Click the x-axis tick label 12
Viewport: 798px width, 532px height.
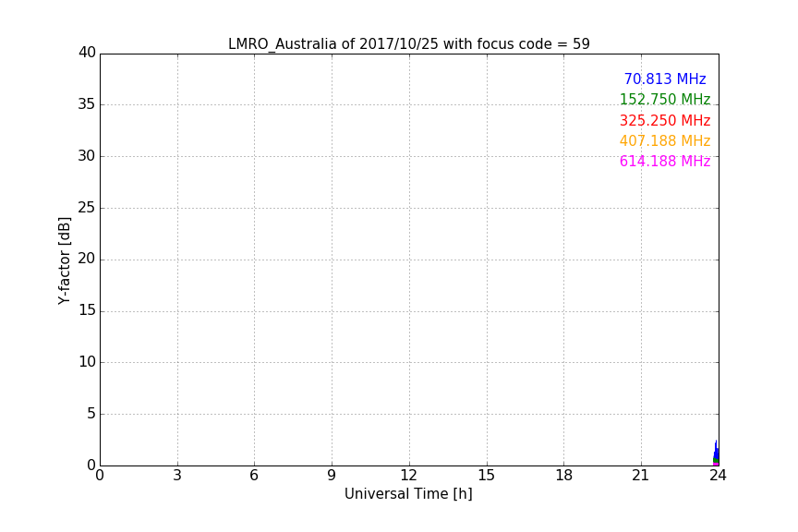pyautogui.click(x=408, y=476)
